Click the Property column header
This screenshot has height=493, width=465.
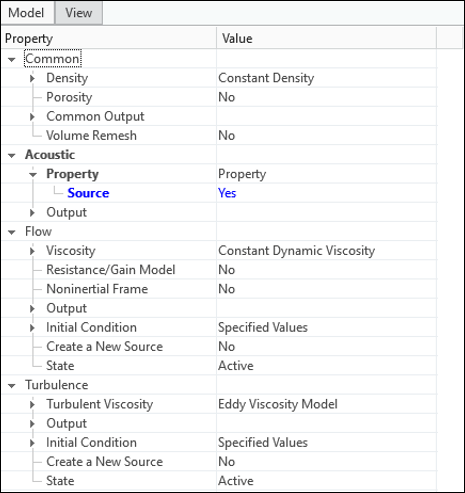[x=109, y=38]
